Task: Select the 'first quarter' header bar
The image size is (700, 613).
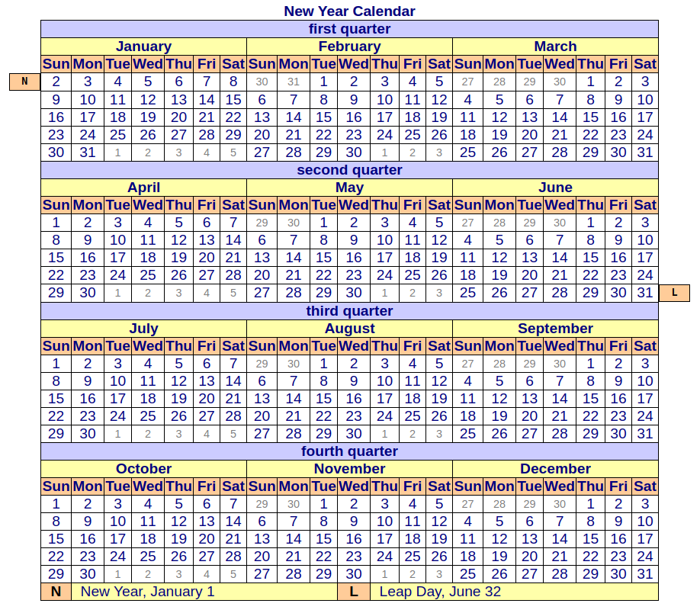Action: point(349,29)
